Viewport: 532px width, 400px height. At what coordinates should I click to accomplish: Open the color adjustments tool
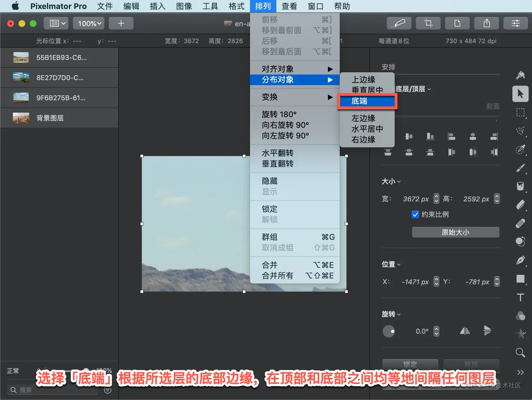pyautogui.click(x=520, y=316)
